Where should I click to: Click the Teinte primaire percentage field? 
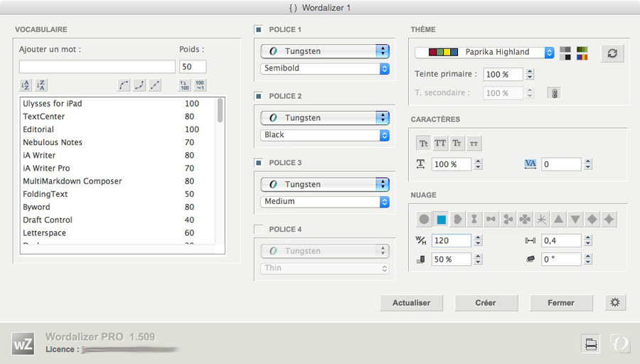tap(503, 74)
